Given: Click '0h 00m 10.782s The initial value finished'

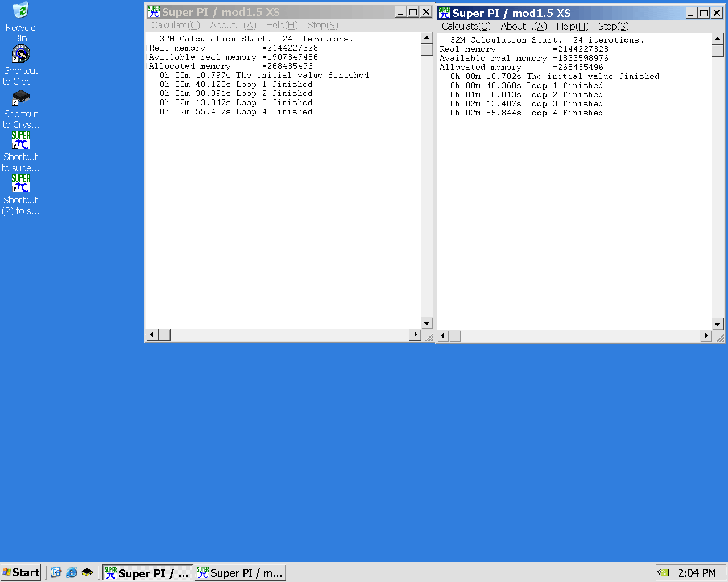Looking at the screenshot, I should coord(555,77).
